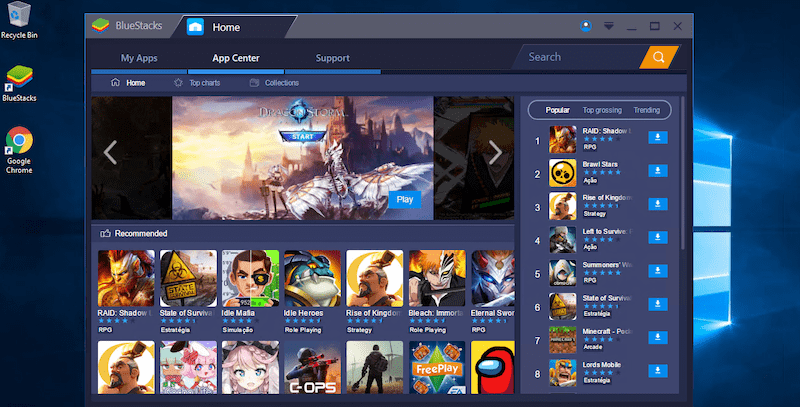Open the pink-haired anime girl game icon
The image size is (800, 407).
251,368
